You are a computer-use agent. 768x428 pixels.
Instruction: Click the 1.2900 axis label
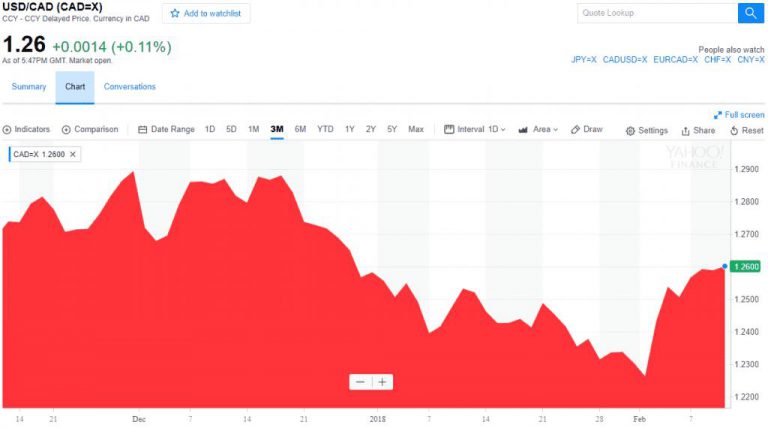point(746,169)
